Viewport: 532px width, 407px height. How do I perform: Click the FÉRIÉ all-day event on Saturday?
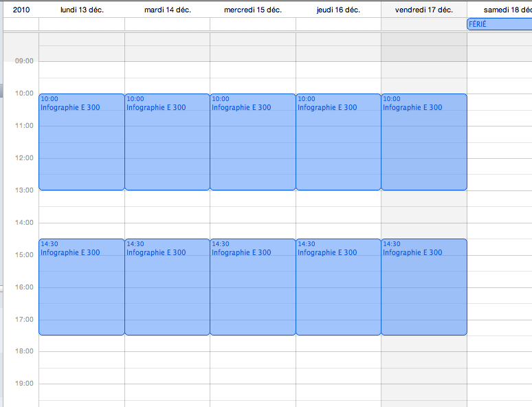tap(499, 24)
